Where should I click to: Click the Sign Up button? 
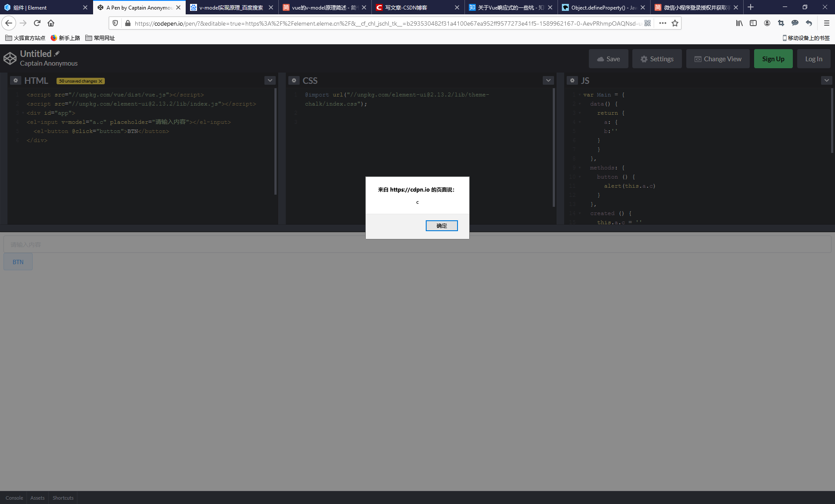(773, 59)
